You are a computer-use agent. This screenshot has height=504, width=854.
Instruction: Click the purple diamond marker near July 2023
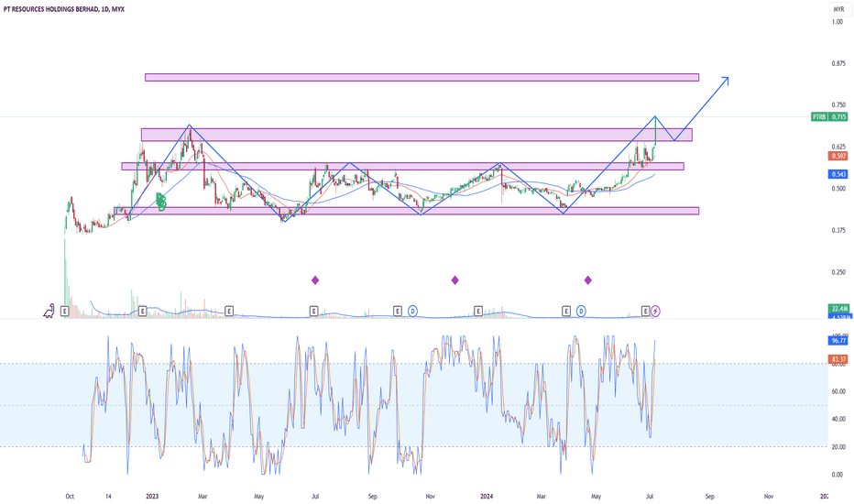click(315, 280)
